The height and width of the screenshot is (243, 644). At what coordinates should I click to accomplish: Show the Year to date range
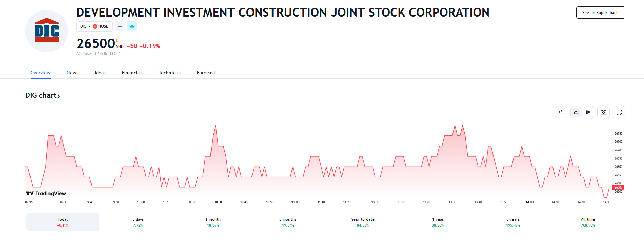(x=363, y=222)
